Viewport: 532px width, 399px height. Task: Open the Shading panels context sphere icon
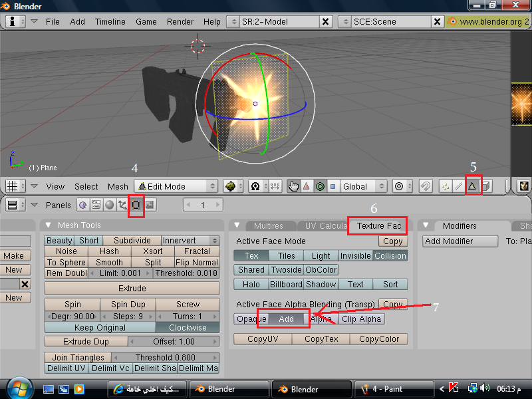point(110,205)
